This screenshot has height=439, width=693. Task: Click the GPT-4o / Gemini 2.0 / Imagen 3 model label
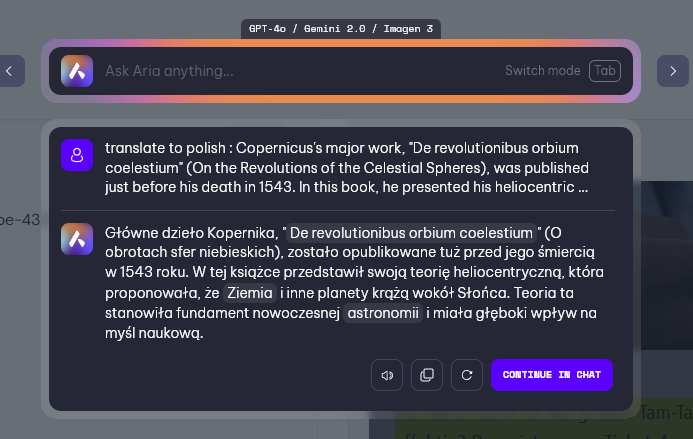point(341,29)
